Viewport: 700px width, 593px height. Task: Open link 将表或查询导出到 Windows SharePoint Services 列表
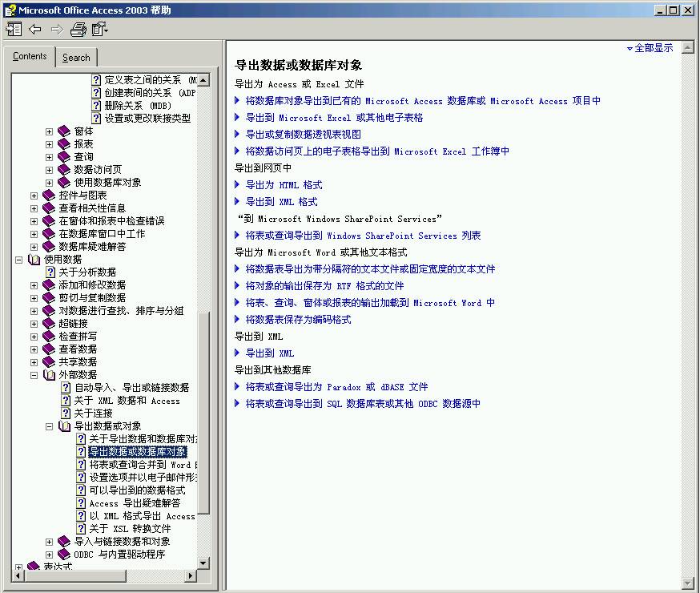coord(363,236)
